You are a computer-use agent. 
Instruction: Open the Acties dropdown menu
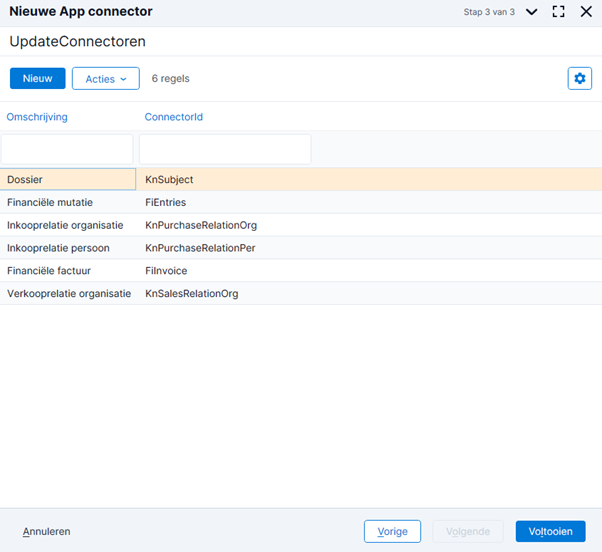(105, 78)
